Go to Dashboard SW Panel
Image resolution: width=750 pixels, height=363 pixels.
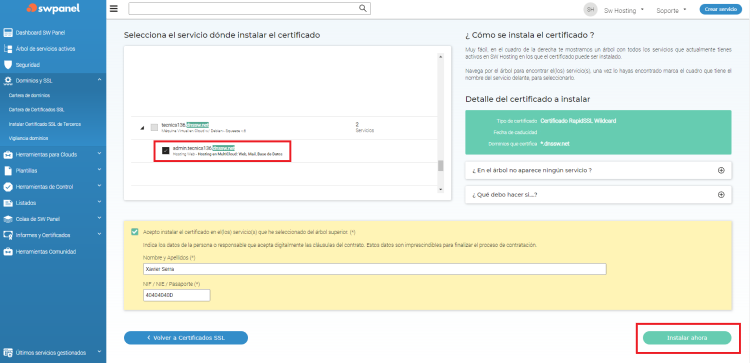(40, 33)
